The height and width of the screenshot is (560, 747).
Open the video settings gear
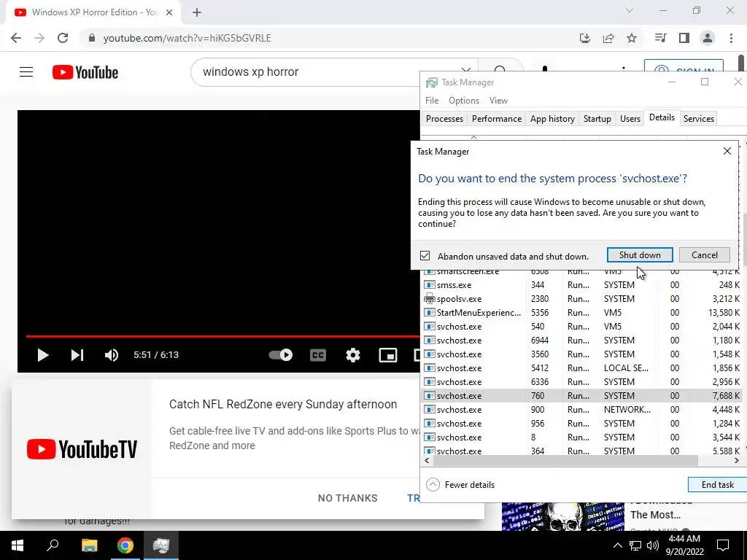pos(353,355)
